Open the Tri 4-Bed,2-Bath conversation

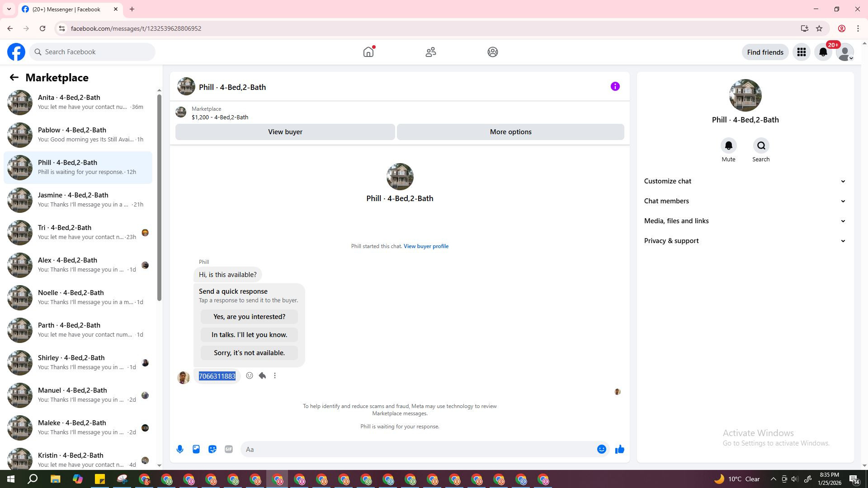(x=78, y=232)
